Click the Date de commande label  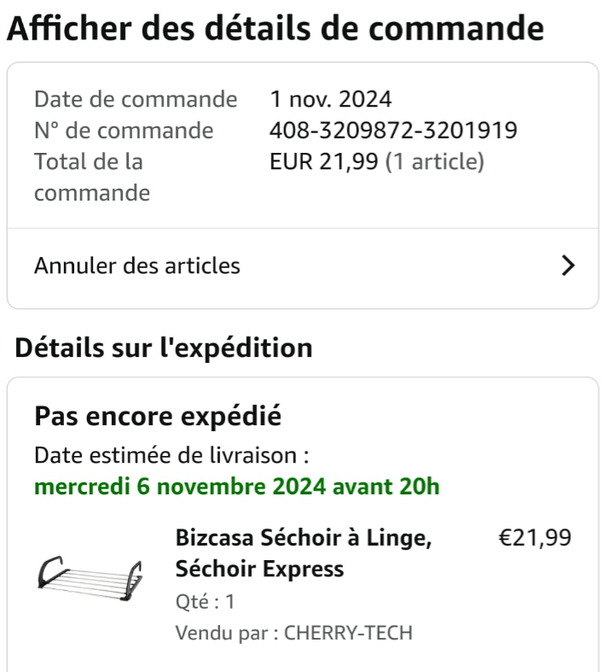[136, 100]
